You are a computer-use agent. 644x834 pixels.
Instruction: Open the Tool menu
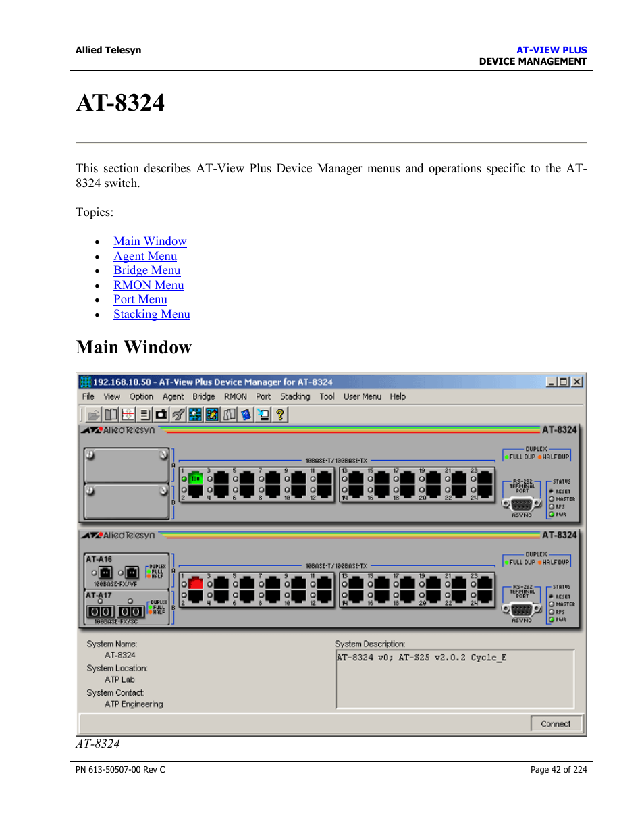(x=327, y=396)
